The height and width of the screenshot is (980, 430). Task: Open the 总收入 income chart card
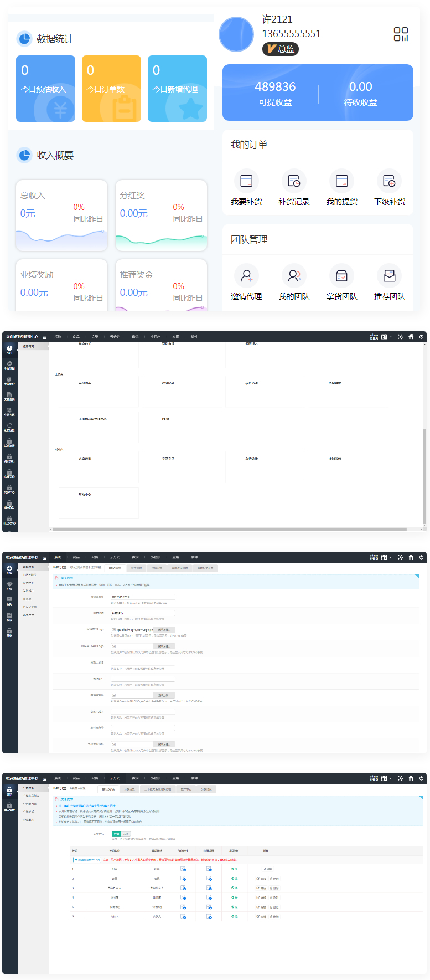click(x=61, y=216)
